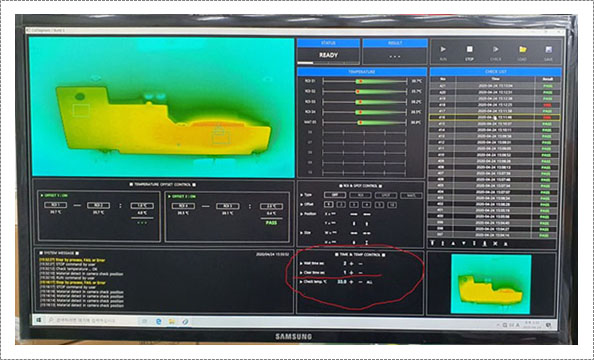Click the Size label arrow
This screenshot has width=594, height=360.
pos(302,233)
